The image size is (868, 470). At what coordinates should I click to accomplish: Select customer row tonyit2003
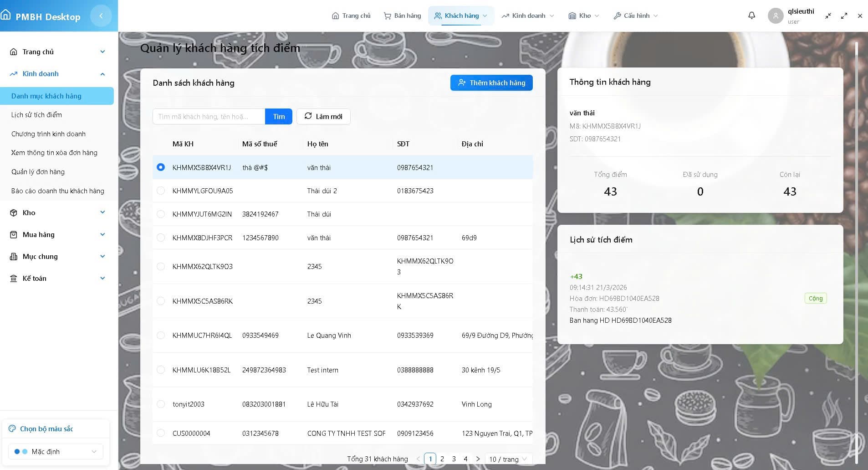tap(160, 404)
